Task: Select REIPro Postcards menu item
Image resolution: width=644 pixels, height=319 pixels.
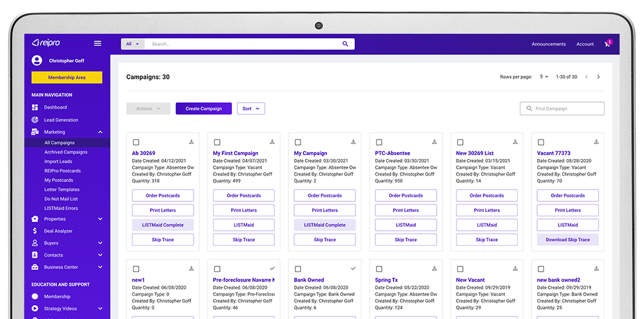Action: (62, 171)
